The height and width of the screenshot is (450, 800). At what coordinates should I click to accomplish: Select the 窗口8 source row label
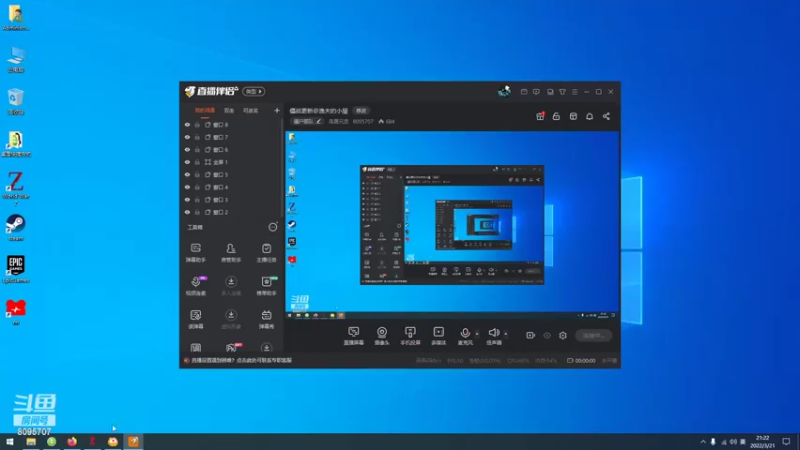pyautogui.click(x=220, y=124)
